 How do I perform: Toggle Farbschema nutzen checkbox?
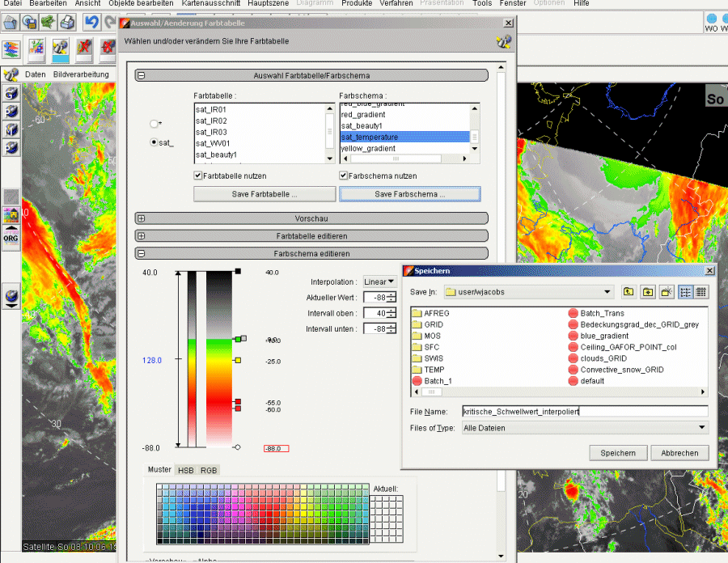click(343, 176)
